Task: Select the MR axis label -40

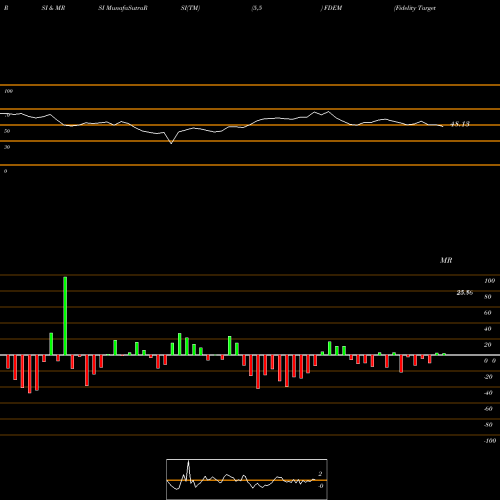Action: (488, 393)
